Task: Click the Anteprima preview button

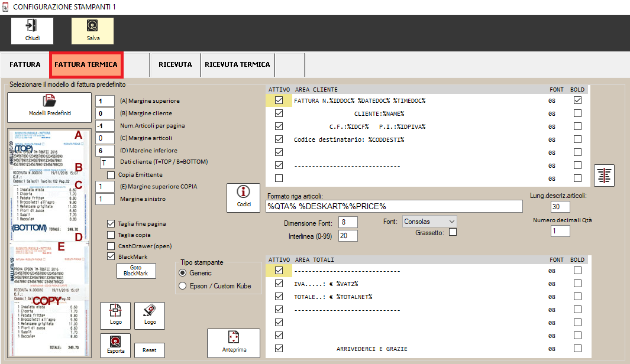Action: [x=233, y=343]
